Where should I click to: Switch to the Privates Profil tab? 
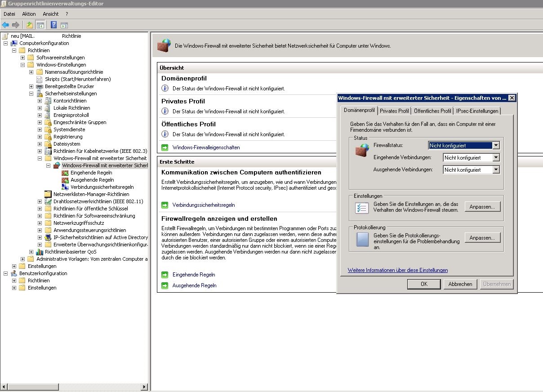pos(394,111)
